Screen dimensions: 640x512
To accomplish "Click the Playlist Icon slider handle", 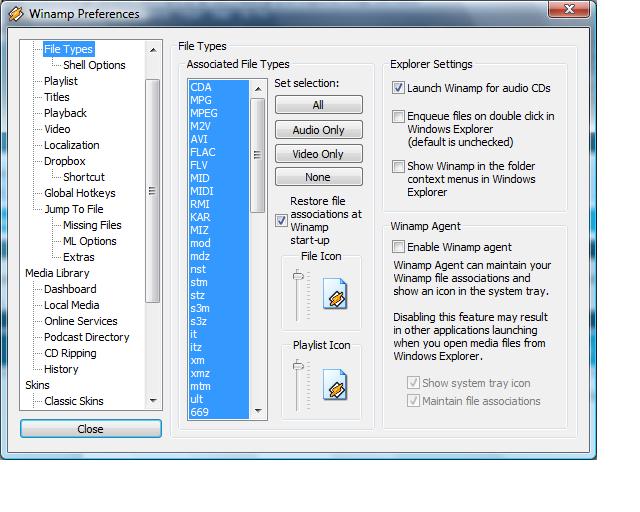I will 298,366.
